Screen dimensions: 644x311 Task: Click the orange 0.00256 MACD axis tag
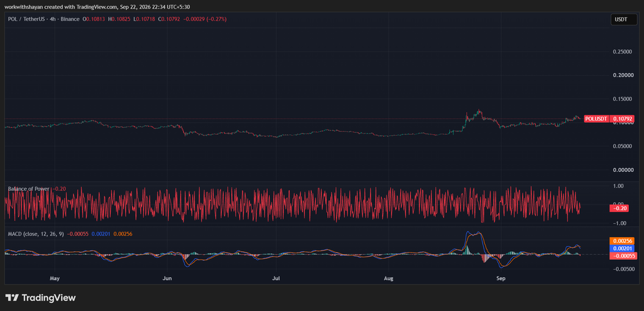pos(621,241)
